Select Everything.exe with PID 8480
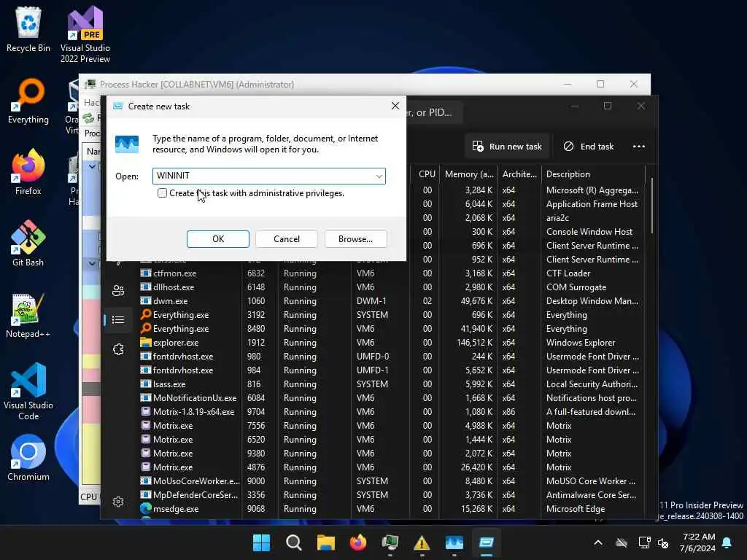The width and height of the screenshot is (747, 560). [391, 329]
